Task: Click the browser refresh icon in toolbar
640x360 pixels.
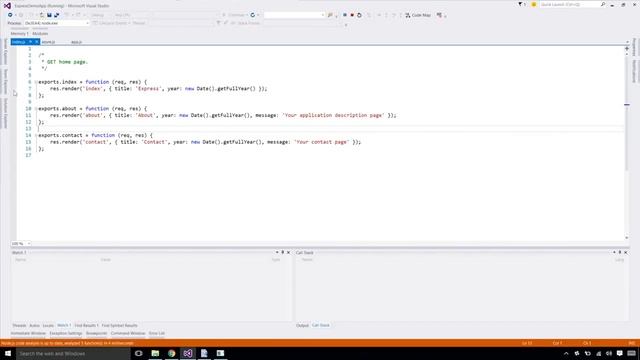Action: [x=253, y=15]
